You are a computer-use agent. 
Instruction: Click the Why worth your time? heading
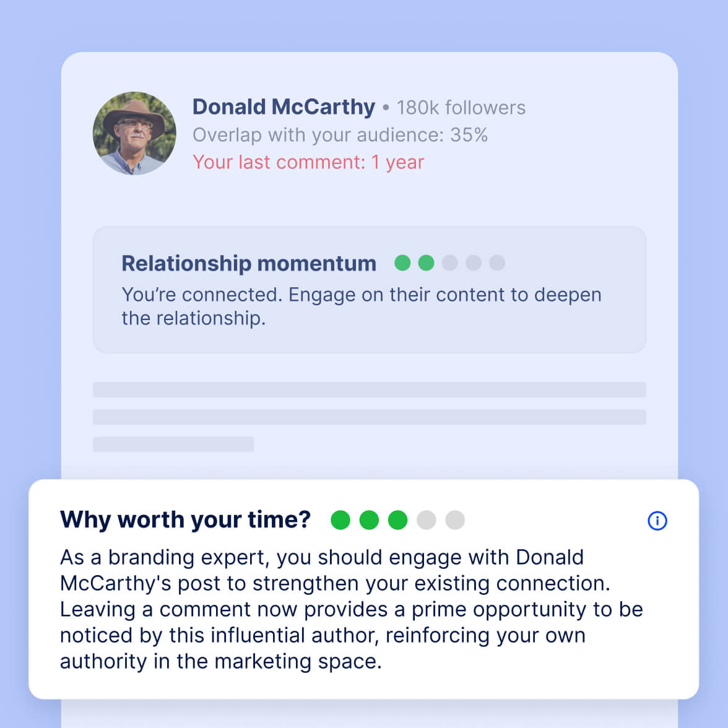tap(185, 519)
